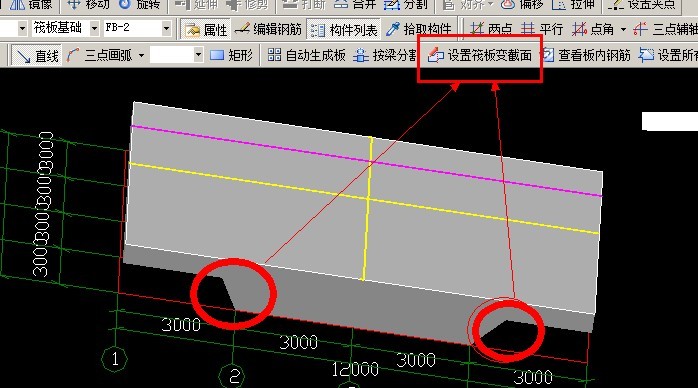
Task: Click 编辑钢筋 edit rebar button
Action: click(268, 29)
